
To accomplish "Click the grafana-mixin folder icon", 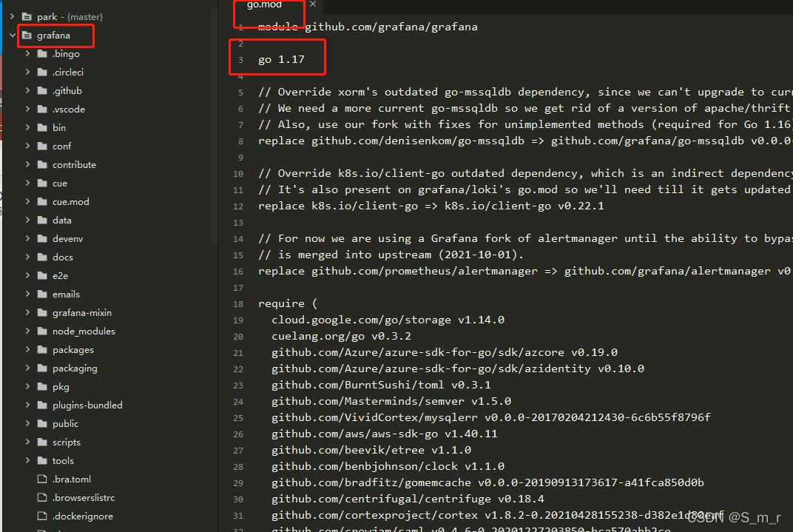I will [x=42, y=312].
